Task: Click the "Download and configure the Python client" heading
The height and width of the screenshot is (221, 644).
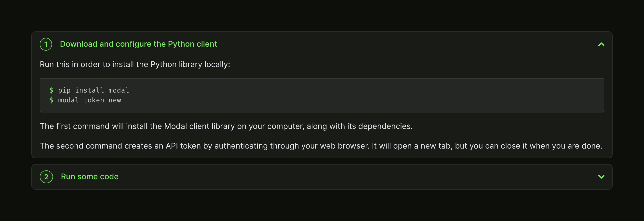Action: pyautogui.click(x=138, y=44)
